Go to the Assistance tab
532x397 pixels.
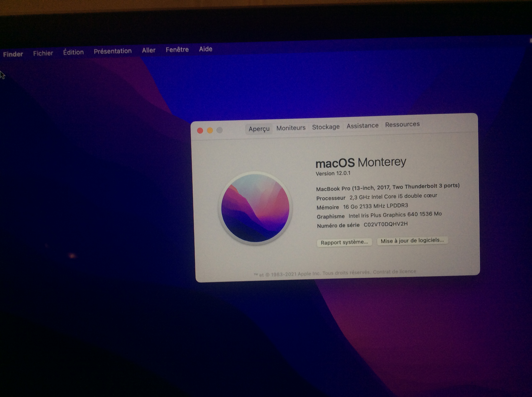tap(362, 126)
